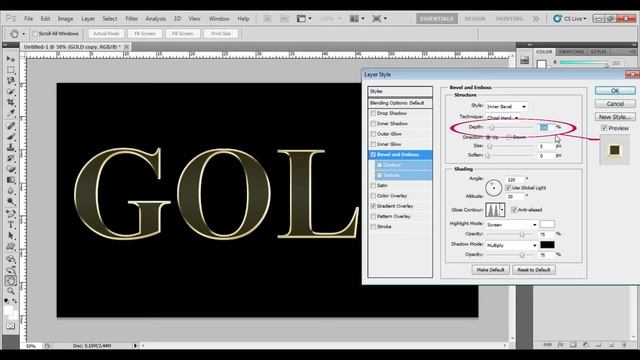This screenshot has width=640, height=360.
Task: Open the Layer menu
Action: click(88, 19)
